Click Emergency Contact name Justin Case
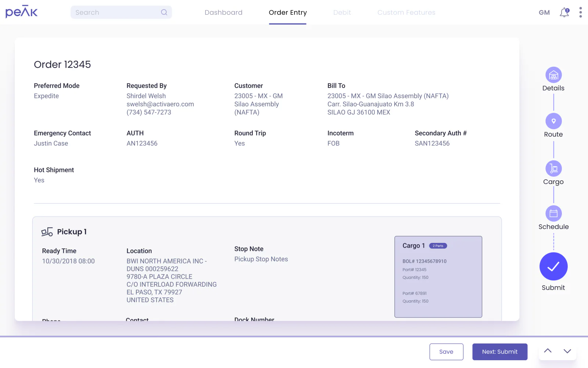 click(51, 144)
